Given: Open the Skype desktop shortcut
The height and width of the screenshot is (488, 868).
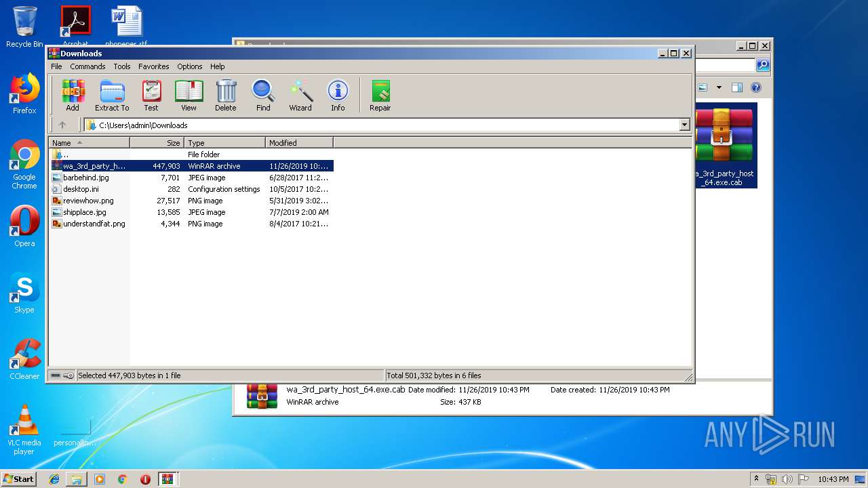Looking at the screenshot, I should pyautogui.click(x=24, y=293).
